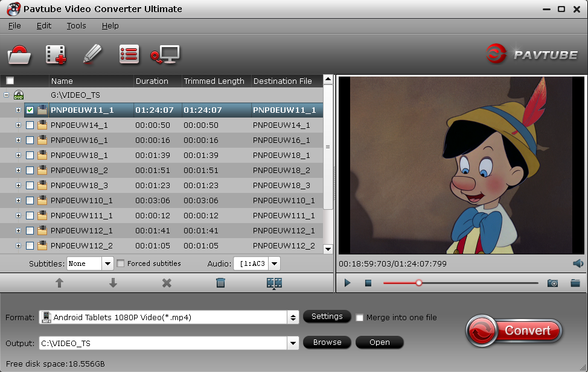The image size is (588, 372).
Task: Click the clip icon of PNP0EUW11_1
Action: (42, 110)
